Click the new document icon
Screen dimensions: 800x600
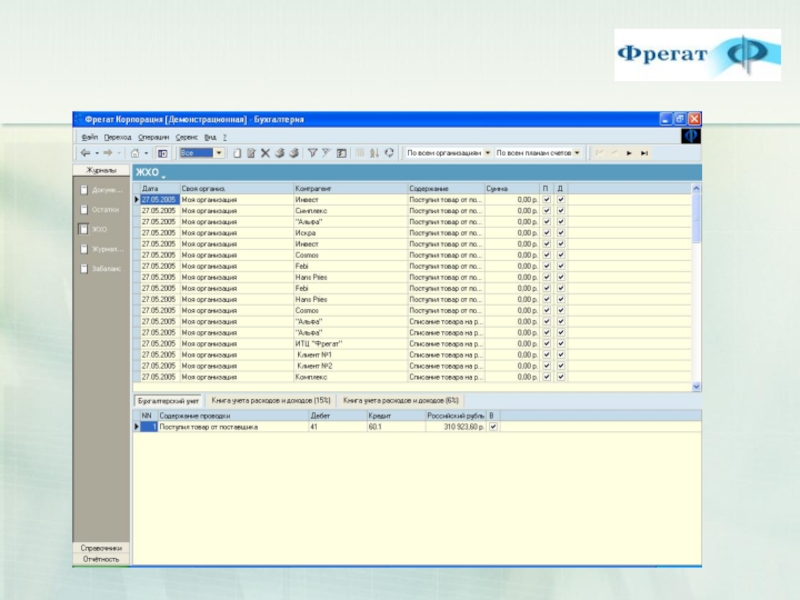[x=237, y=153]
